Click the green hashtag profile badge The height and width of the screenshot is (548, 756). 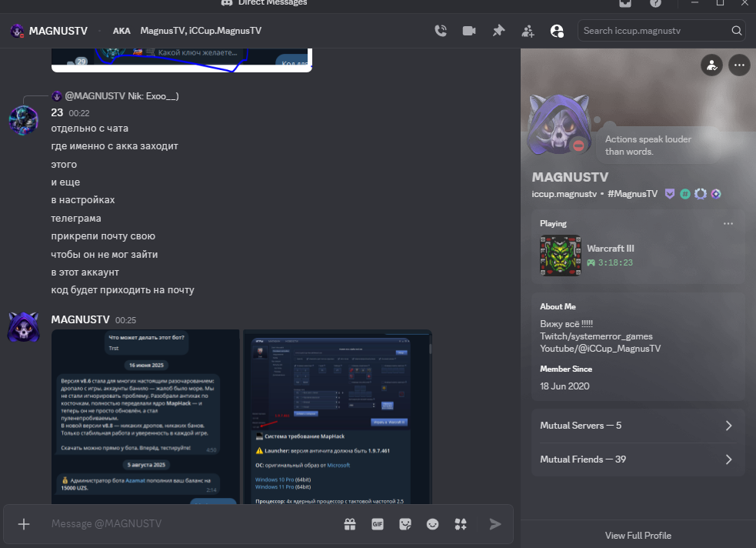tap(685, 194)
